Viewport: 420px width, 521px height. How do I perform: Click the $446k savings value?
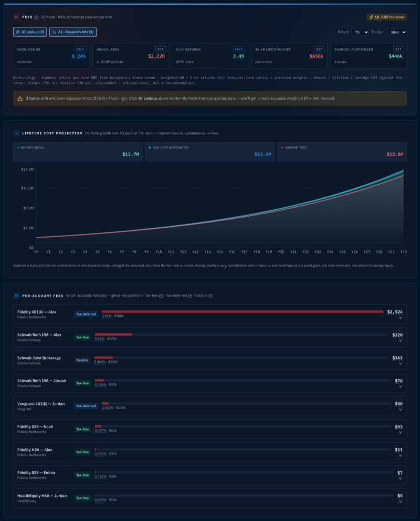click(x=395, y=56)
